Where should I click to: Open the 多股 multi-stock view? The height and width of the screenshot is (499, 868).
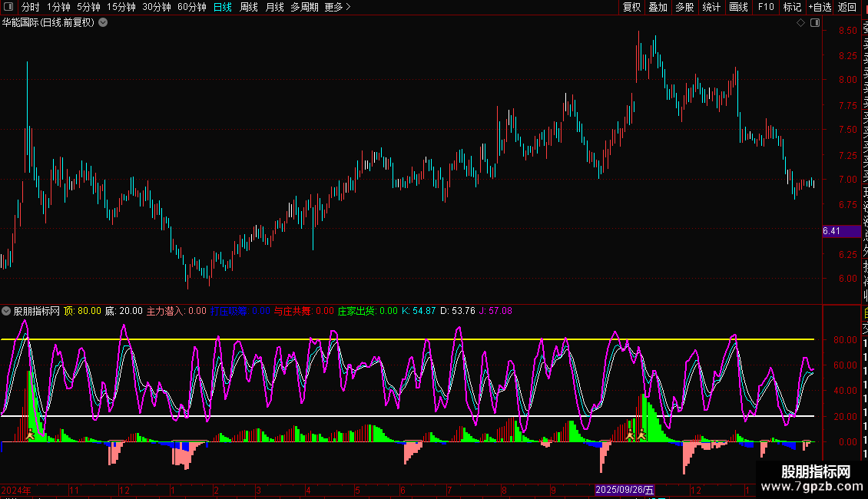684,7
